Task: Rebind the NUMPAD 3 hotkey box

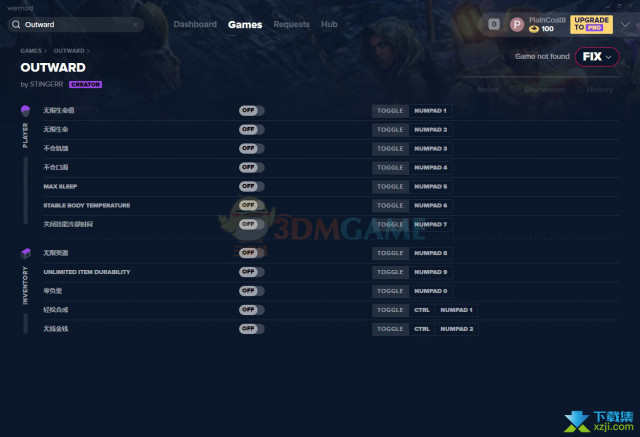Action: [431, 149]
